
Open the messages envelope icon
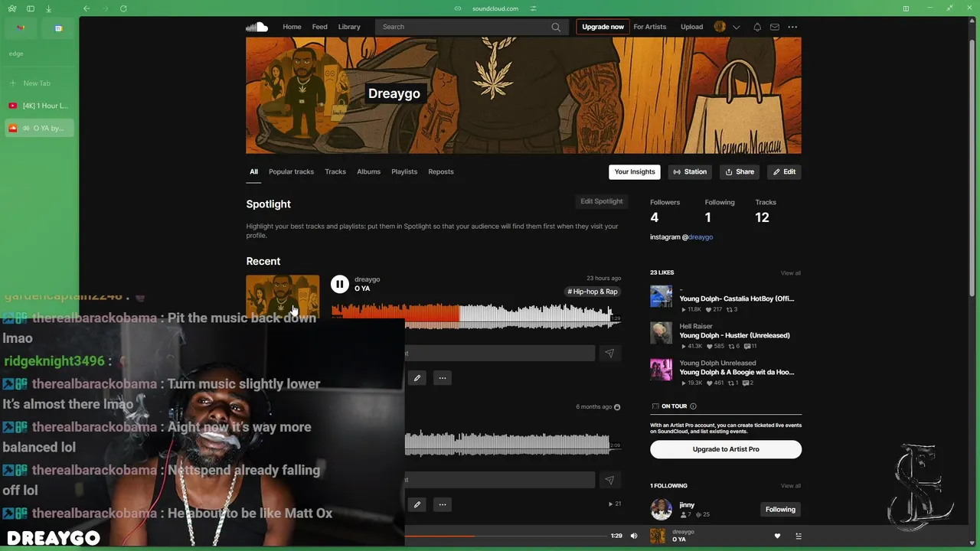775,27
